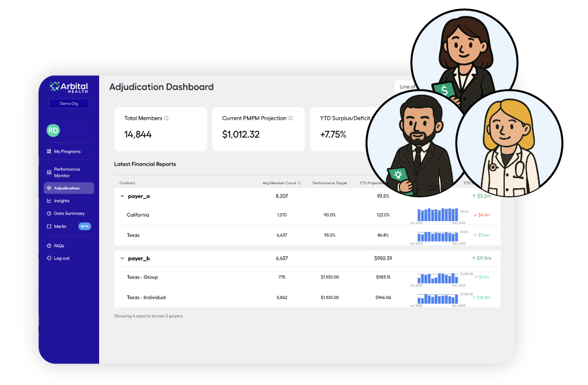Open Data Summary using its clock icon
This screenshot has height=385, width=588.
(48, 213)
